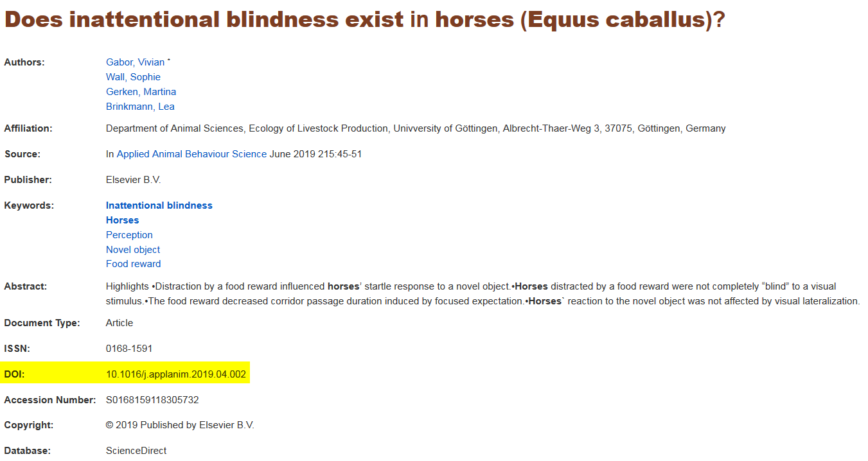The width and height of the screenshot is (868, 461).
Task: Open the Perception keyword link
Action: click(x=129, y=235)
